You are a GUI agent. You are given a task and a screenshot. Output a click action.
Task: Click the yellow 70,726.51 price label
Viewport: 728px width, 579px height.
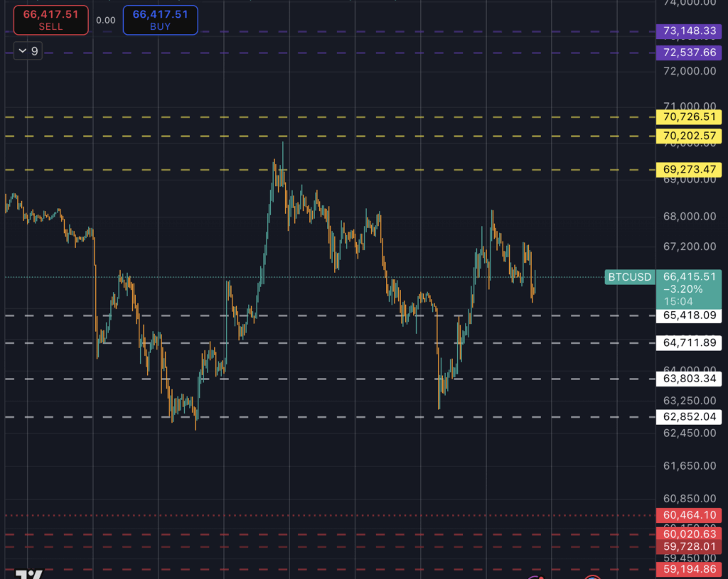pos(689,117)
